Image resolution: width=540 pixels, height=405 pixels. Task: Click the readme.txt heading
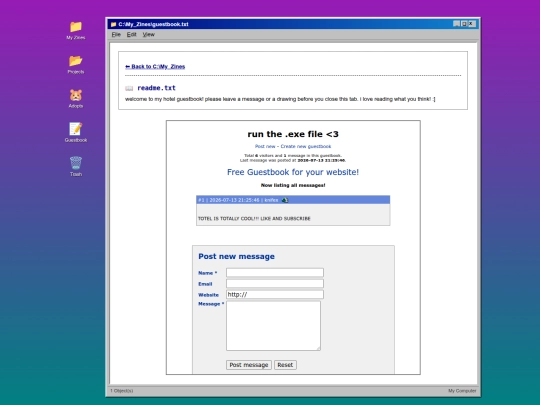156,88
